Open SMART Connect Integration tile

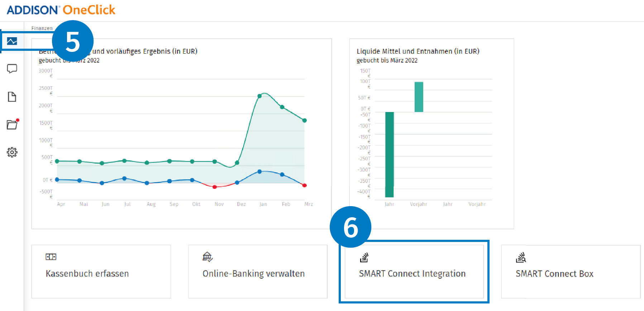click(x=414, y=272)
